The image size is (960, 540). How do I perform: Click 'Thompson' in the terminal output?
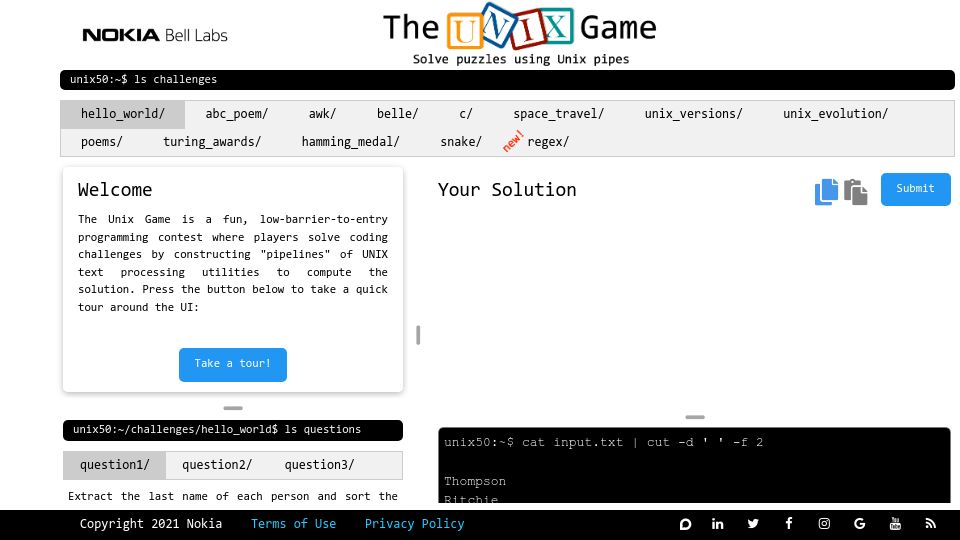click(475, 481)
